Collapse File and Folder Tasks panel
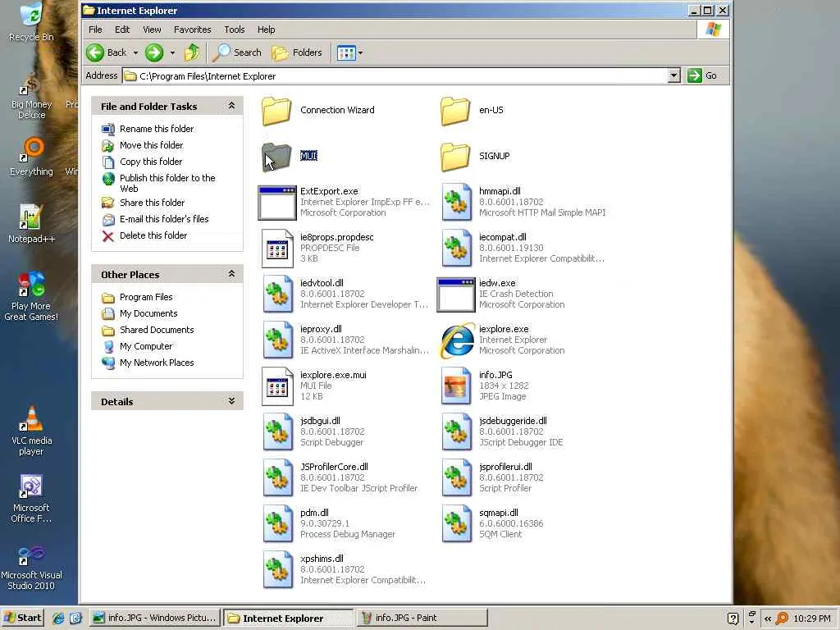Image resolution: width=840 pixels, height=630 pixels. coord(231,106)
